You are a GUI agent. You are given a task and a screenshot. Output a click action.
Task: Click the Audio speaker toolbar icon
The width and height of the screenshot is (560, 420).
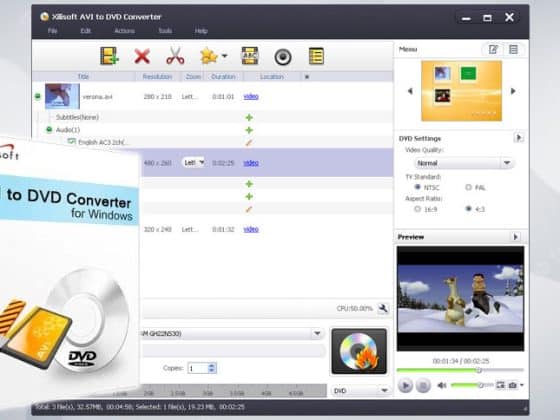[282, 57]
